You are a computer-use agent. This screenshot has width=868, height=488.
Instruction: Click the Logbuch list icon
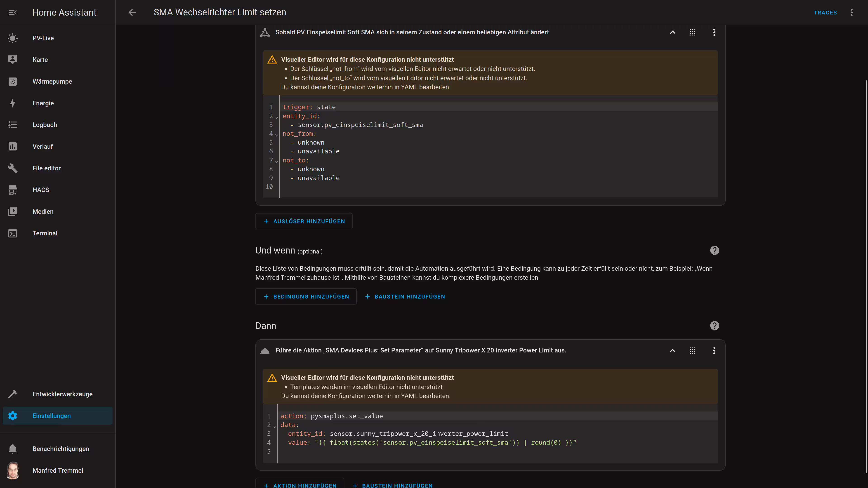12,125
